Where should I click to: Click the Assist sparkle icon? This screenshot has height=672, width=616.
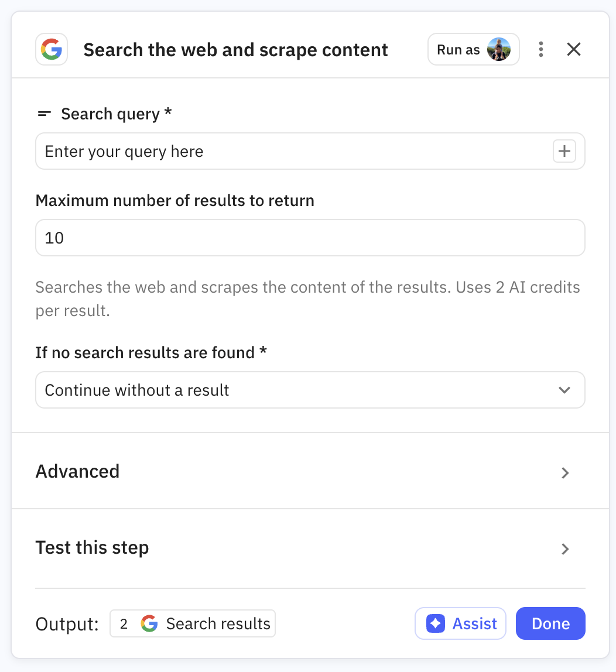(x=436, y=624)
